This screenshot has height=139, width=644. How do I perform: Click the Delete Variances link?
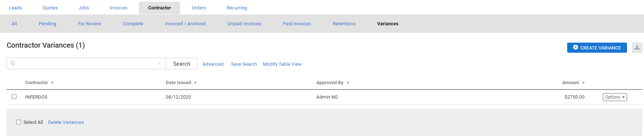(66, 122)
